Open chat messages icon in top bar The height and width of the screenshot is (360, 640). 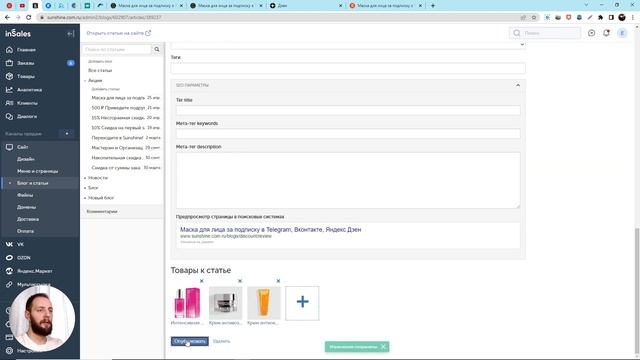[x=591, y=33]
